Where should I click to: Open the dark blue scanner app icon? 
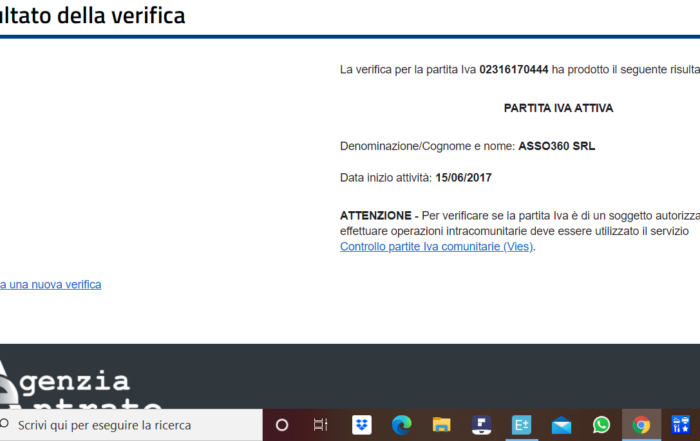point(481,425)
